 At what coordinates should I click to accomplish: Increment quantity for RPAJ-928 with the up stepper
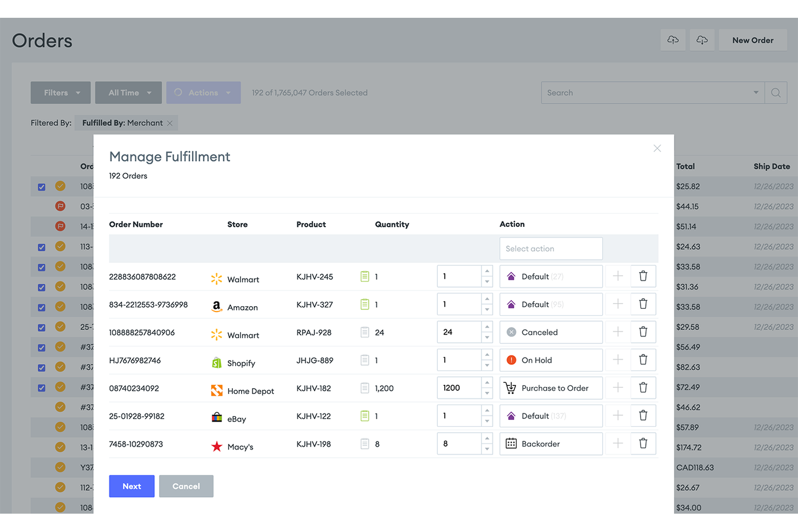coord(487,328)
